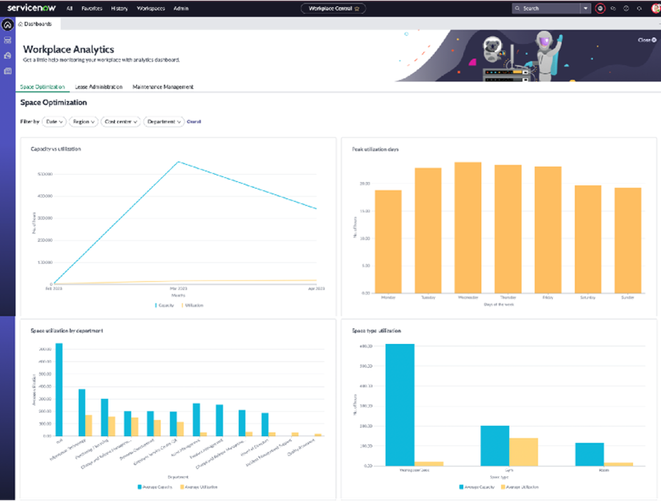Open the discussions chat icon in header
Viewport: 661px width, 501px height.
613,8
